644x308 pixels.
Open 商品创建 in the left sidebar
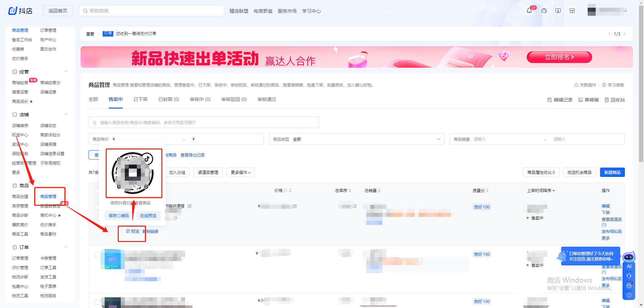(x=20, y=196)
